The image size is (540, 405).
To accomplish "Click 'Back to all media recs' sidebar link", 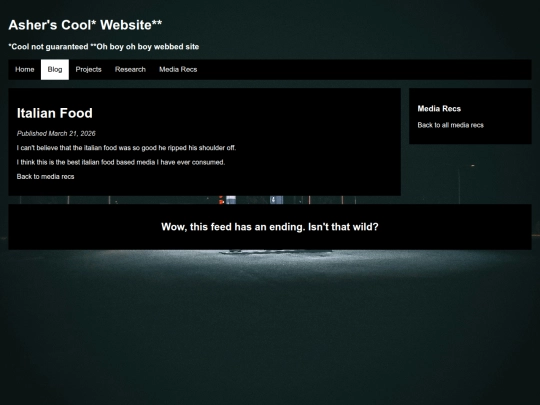I will 450,125.
